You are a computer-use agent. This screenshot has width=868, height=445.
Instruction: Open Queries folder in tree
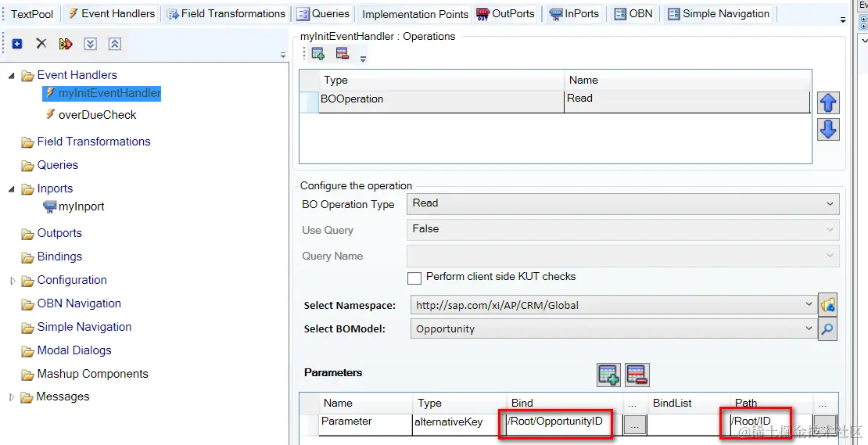(x=50, y=165)
